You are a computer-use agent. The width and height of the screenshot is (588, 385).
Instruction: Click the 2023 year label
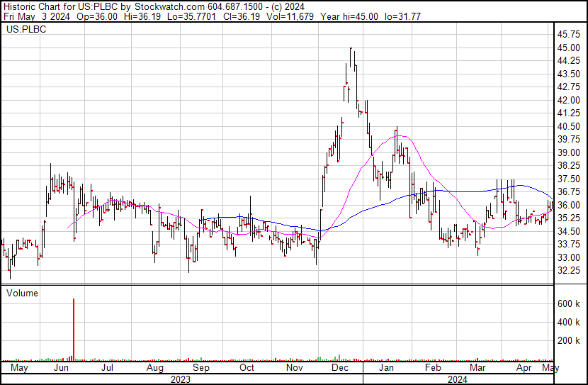181,379
